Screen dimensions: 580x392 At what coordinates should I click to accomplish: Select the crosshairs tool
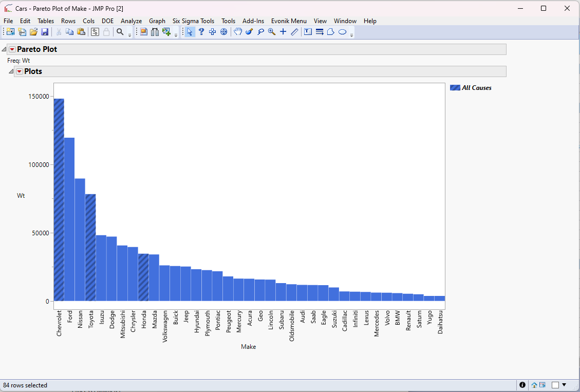point(283,32)
